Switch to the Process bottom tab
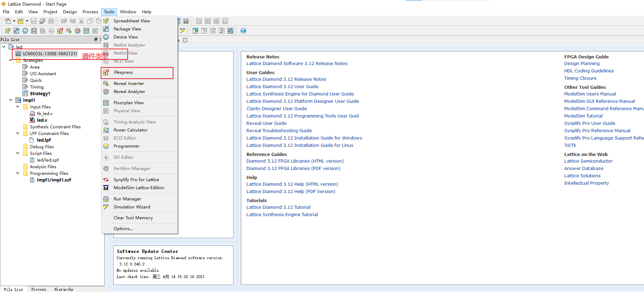This screenshot has height=292, width=644. [38, 289]
